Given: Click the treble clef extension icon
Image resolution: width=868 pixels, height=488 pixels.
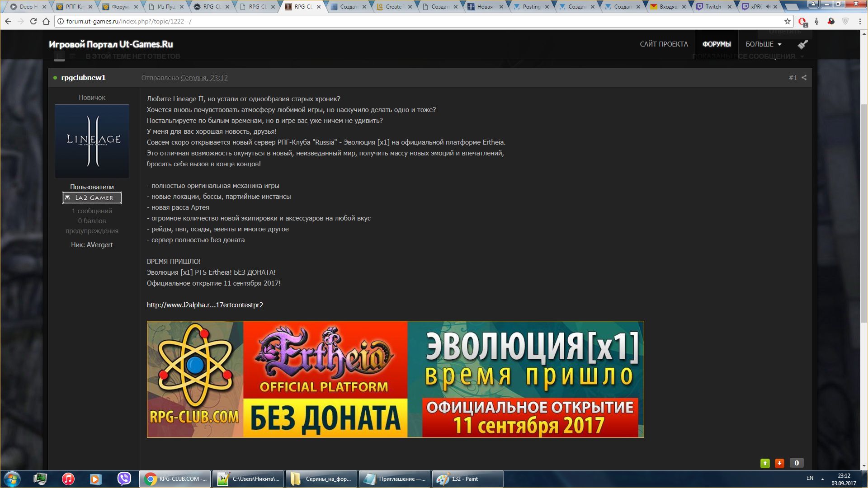Looking at the screenshot, I should click(816, 21).
